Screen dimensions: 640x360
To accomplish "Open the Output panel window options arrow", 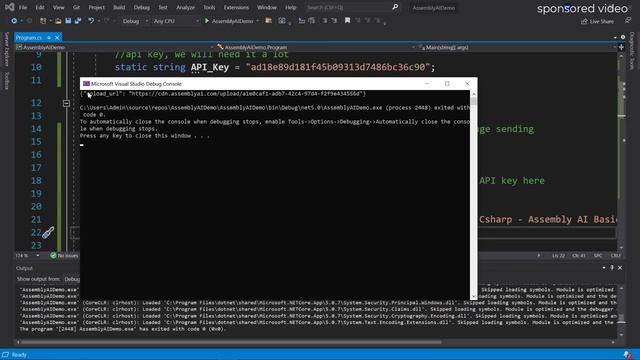I will point(604,268).
